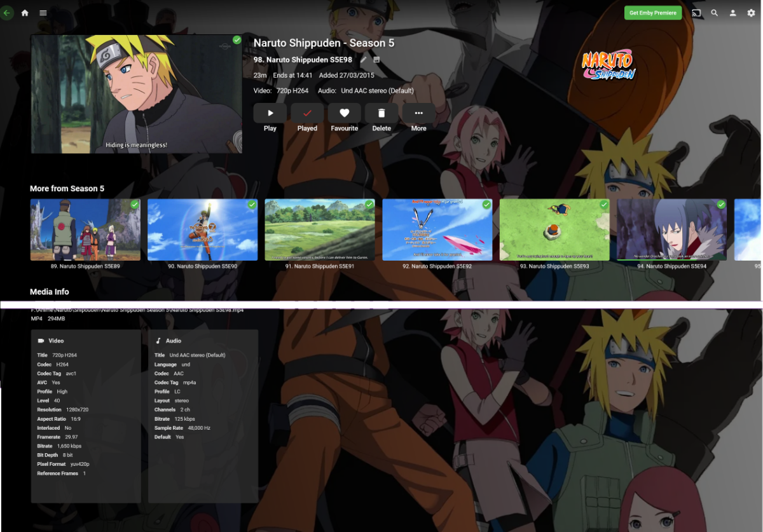The width and height of the screenshot is (763, 532).
Task: Click the '294MB' file size
Action: [57, 318]
